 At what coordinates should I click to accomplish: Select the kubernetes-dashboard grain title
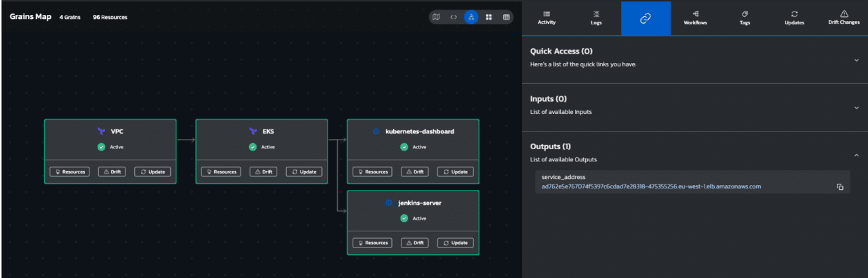pos(420,132)
